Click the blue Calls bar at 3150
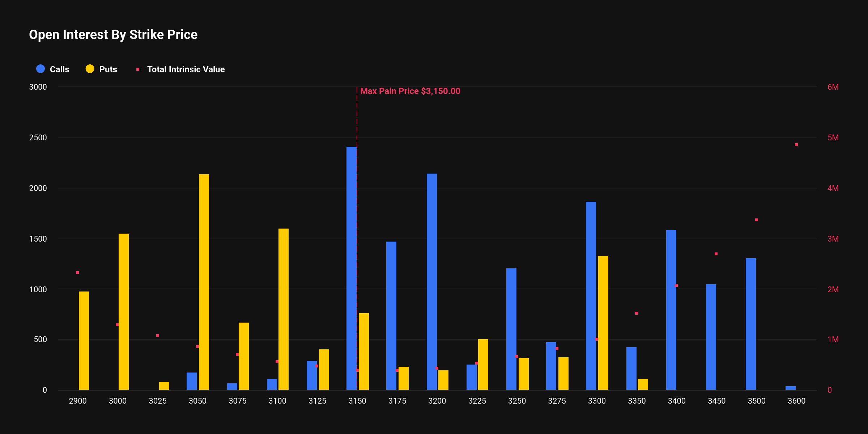868x434 pixels. [351, 268]
